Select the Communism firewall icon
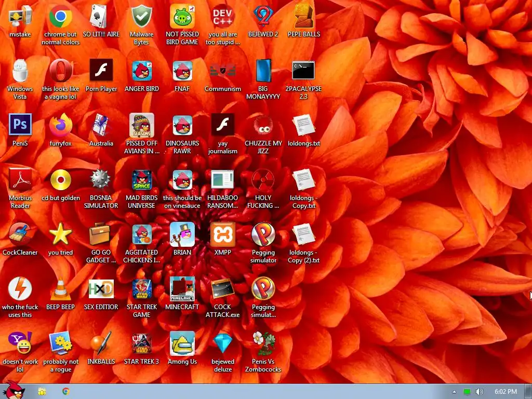Viewport: 532px width, 399px height. pos(222,71)
